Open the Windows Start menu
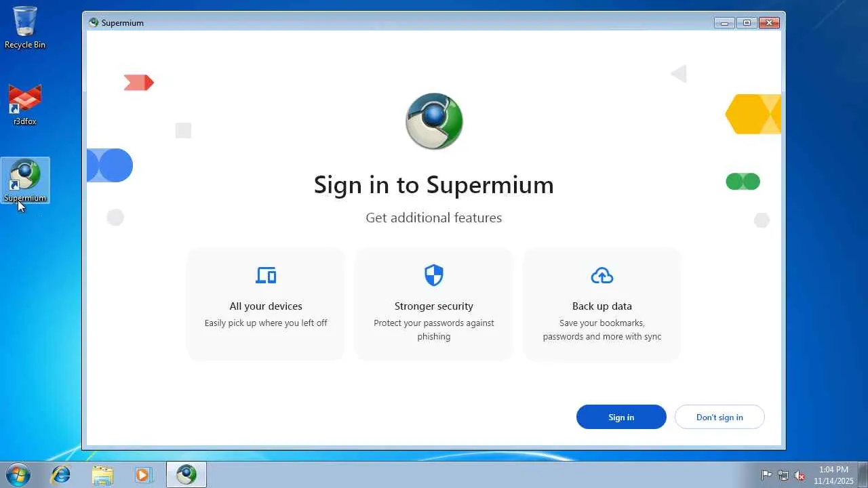This screenshot has height=488, width=868. coord(17,475)
